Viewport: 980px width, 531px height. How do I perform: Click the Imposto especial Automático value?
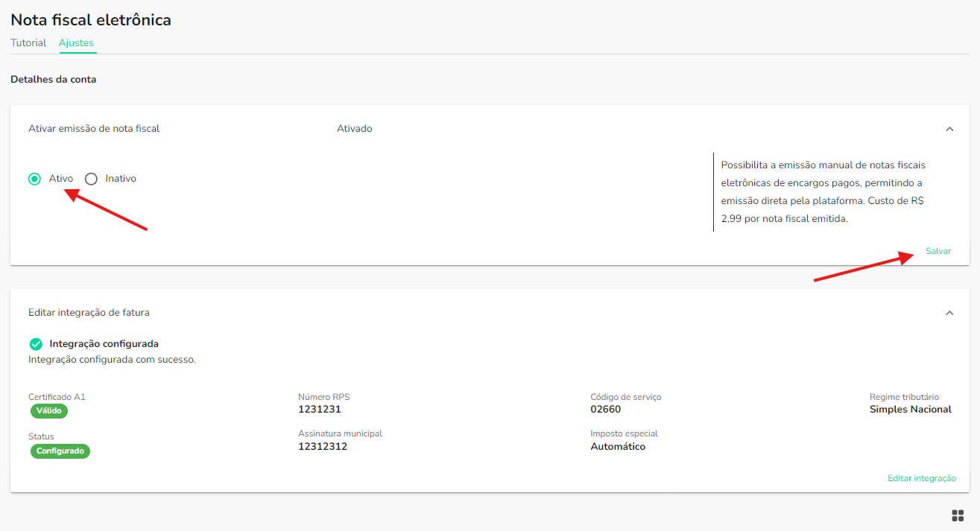coord(617,446)
